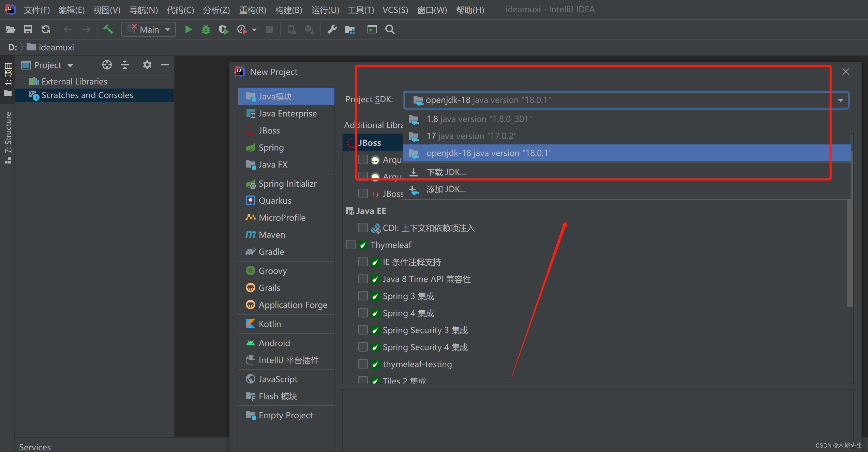Open Project panel gear options
Screen dimensions: 868x452
(147, 65)
